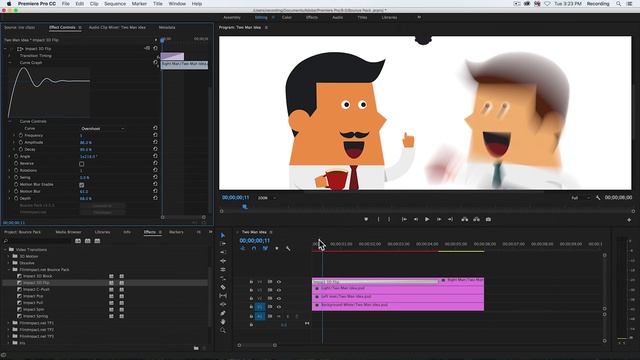
Task: Filter accelerated effects in Effects panel
Action: coord(78,241)
